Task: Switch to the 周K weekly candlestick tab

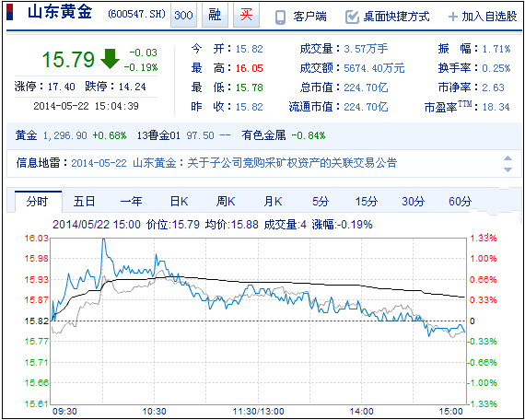Action: coord(226,202)
